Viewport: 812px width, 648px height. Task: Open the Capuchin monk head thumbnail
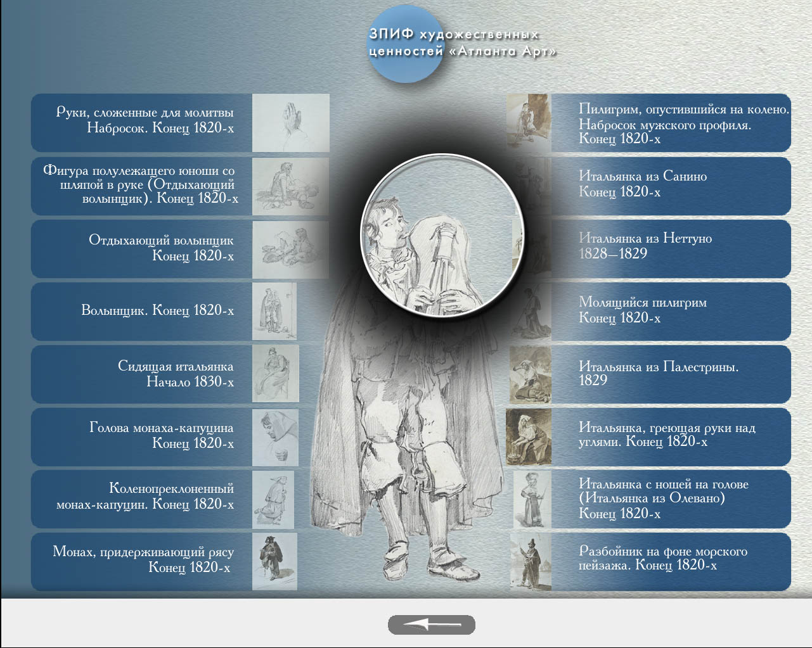pos(275,437)
